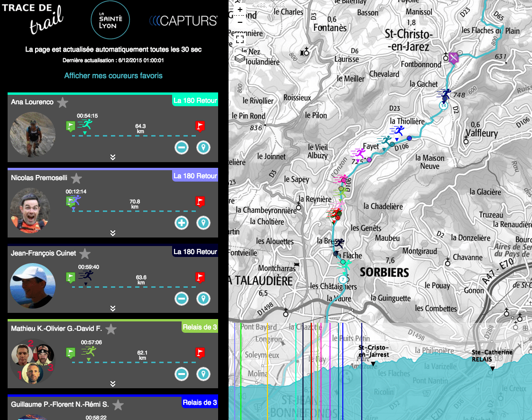Image resolution: width=532 pixels, height=420 pixels.
Task: Locate Mathieu K. relay team on map
Action: tap(203, 374)
